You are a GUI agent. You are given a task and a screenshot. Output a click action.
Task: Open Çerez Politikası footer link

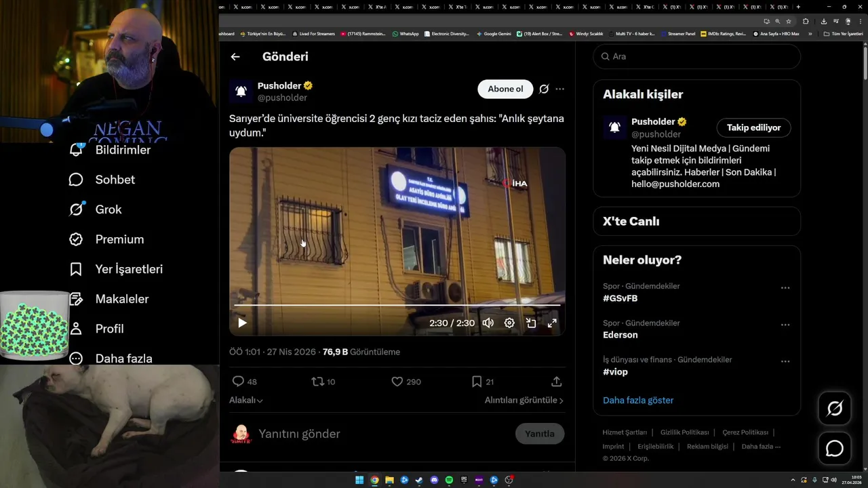pyautogui.click(x=745, y=432)
